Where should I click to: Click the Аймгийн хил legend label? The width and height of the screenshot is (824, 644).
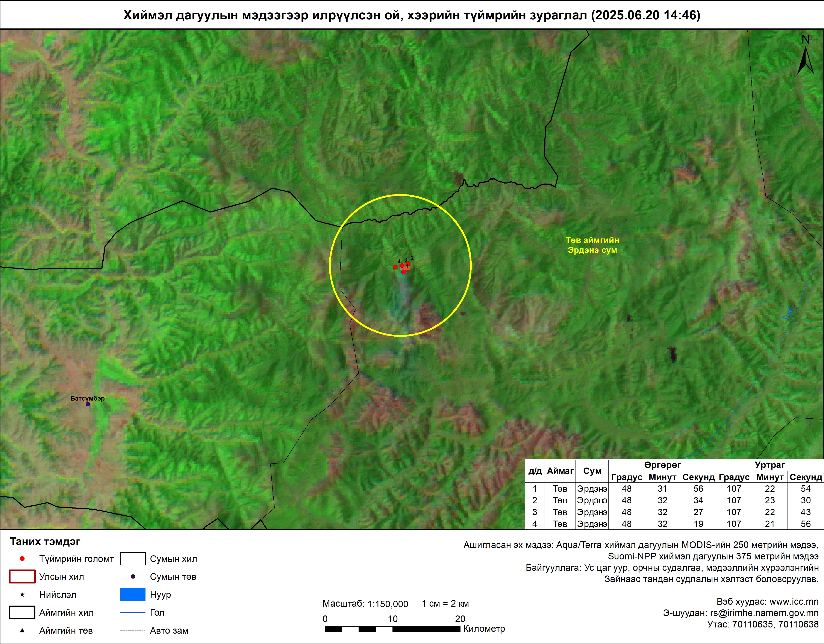coord(66,613)
